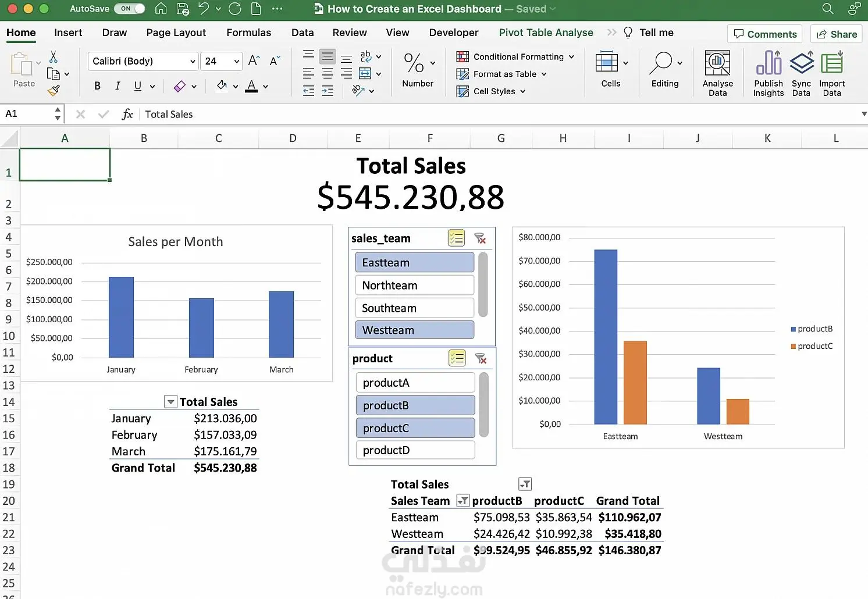Viewport: 868px width, 599px height.
Task: Clear formatting with the eraser icon
Action: 180,86
